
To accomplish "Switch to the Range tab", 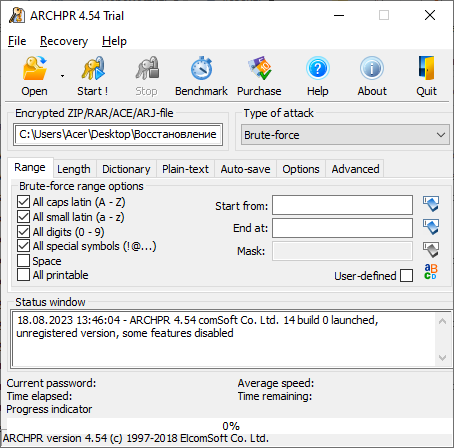I will pyautogui.click(x=30, y=167).
